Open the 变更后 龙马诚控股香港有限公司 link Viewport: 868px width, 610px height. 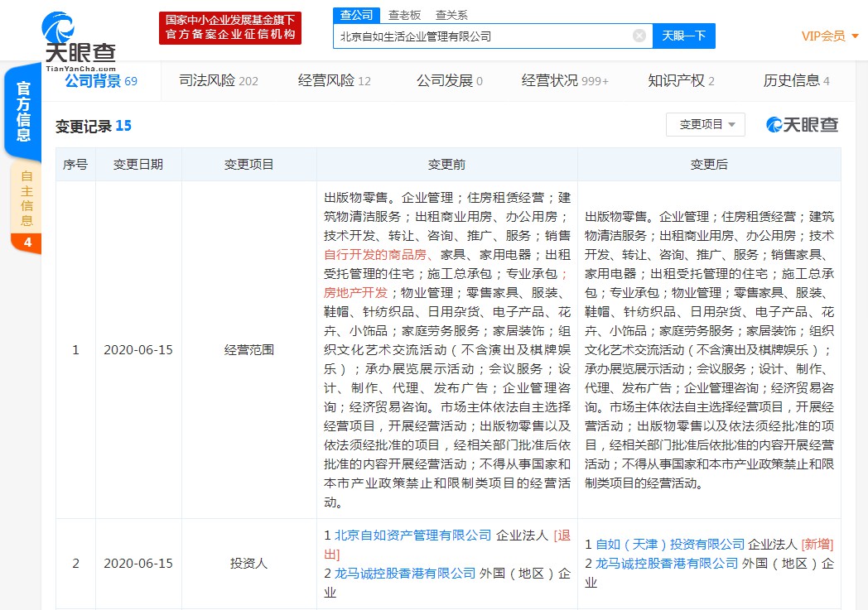pos(667,563)
